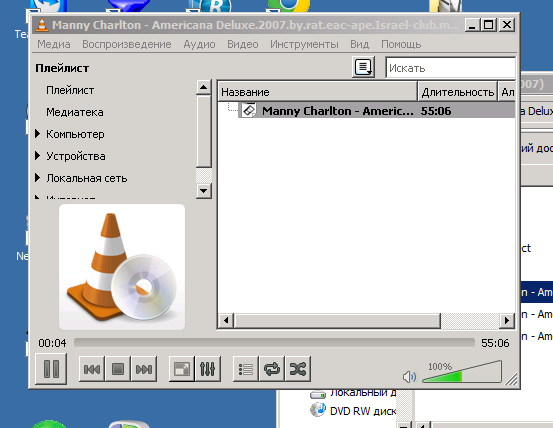Click sidebar scrollbar up arrow
The width and height of the screenshot is (553, 428).
pyautogui.click(x=203, y=87)
